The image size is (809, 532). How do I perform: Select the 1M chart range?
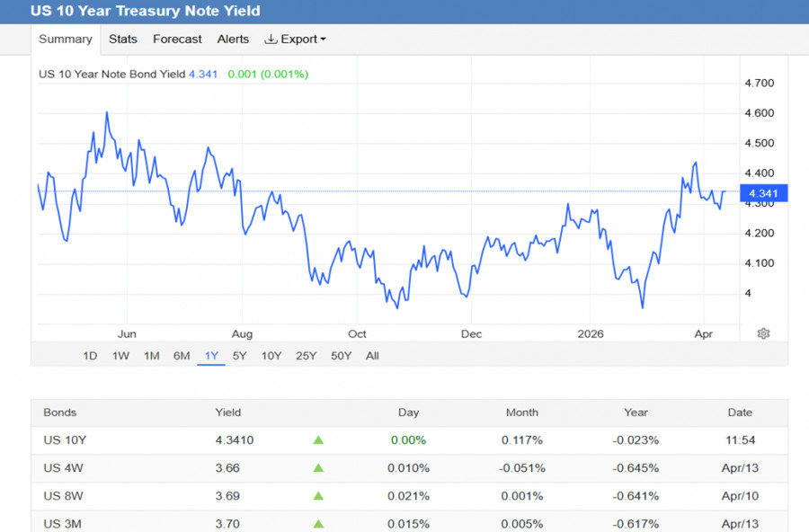pyautogui.click(x=152, y=356)
